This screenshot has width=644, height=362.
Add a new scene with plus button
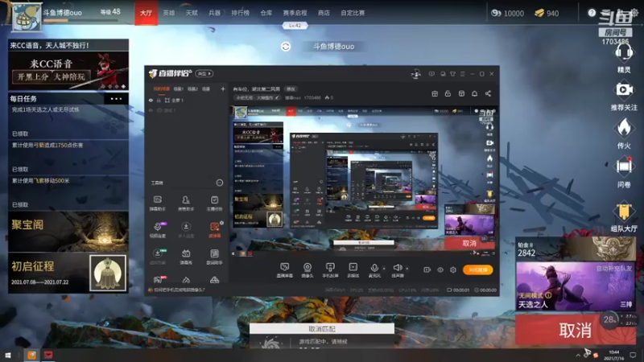tap(223, 88)
